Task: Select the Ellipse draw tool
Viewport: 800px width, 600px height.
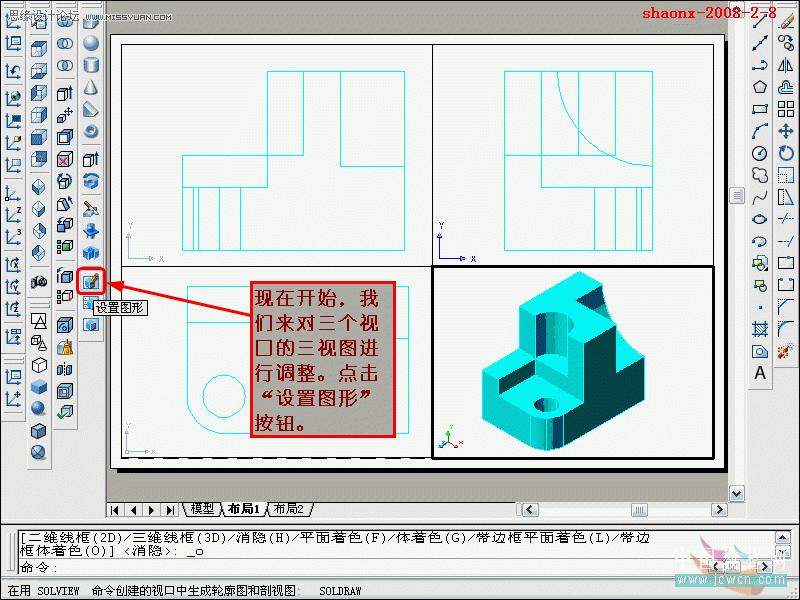Action: [760, 219]
